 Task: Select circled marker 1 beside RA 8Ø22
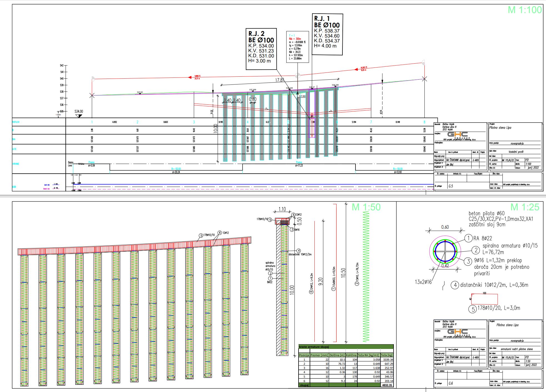pos(469,238)
